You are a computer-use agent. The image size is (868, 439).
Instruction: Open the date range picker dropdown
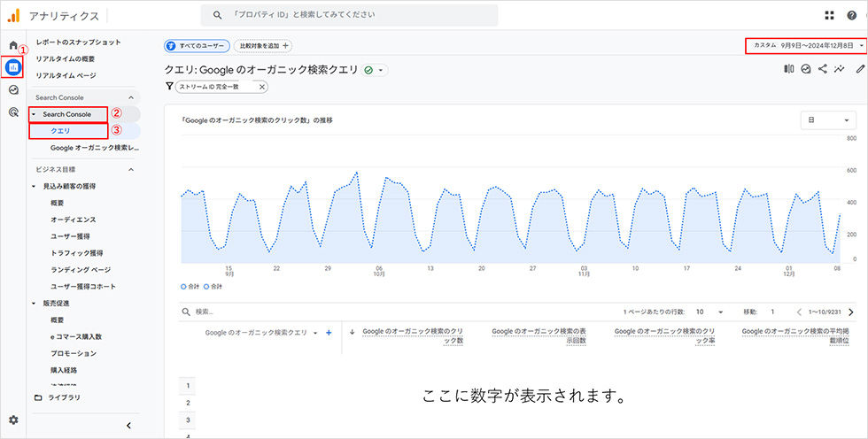click(x=806, y=46)
